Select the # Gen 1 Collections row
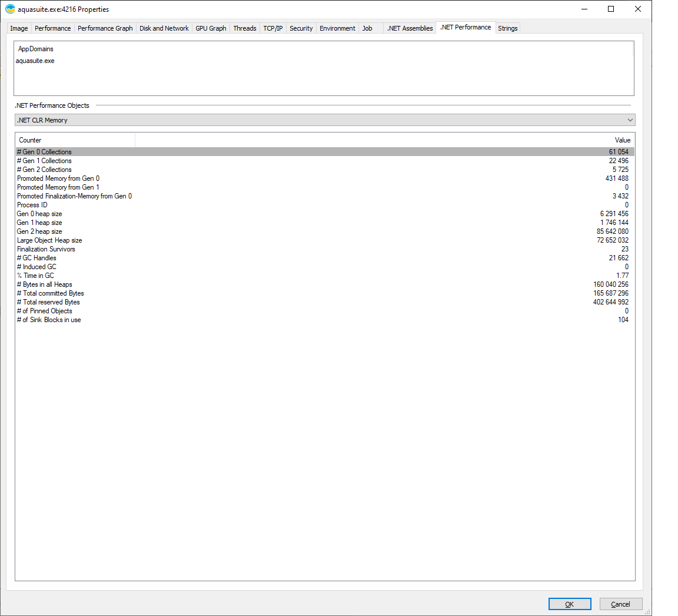 (325, 161)
